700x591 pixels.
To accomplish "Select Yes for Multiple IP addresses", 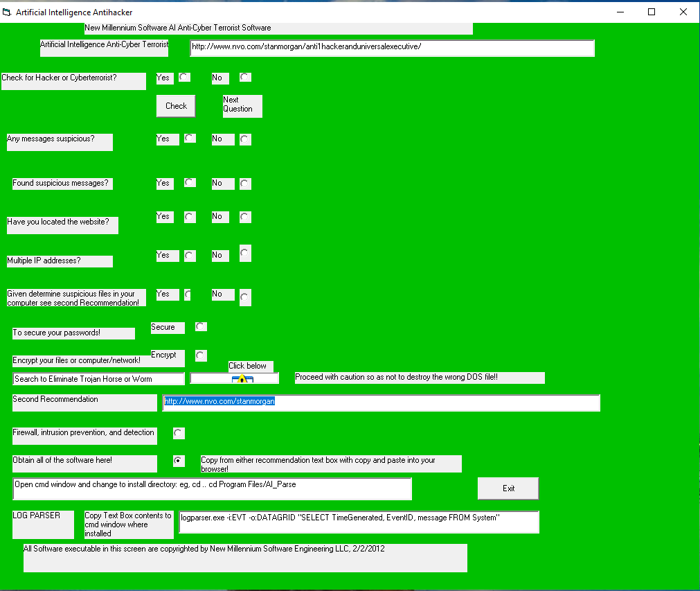I will 190,256.
